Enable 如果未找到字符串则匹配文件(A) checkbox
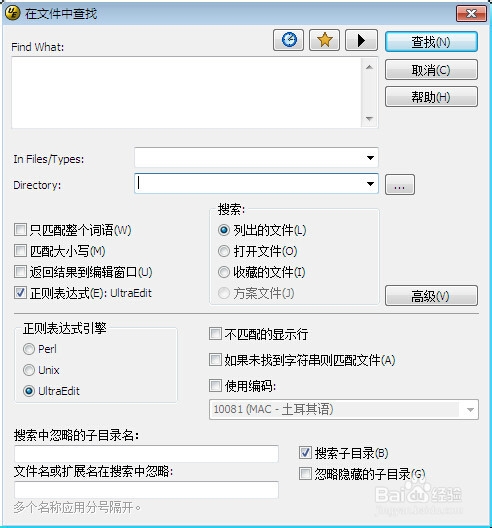This screenshot has height=528, width=492. (215, 360)
